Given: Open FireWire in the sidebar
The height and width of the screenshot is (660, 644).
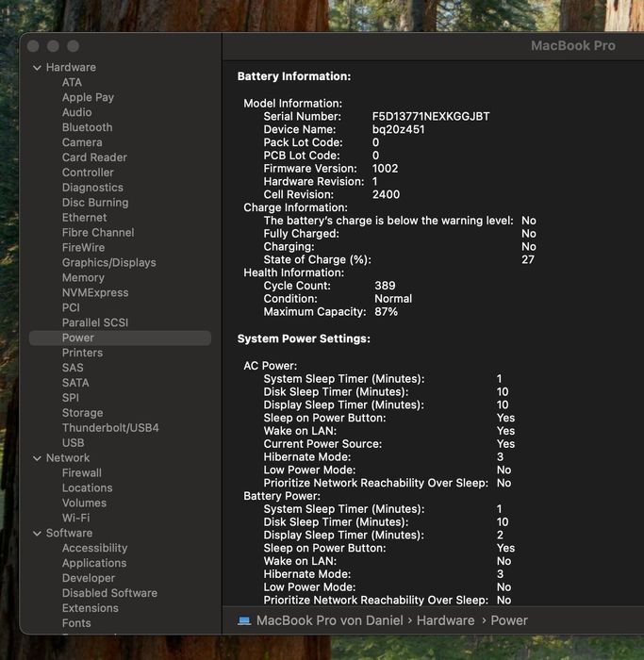Looking at the screenshot, I should (x=83, y=247).
